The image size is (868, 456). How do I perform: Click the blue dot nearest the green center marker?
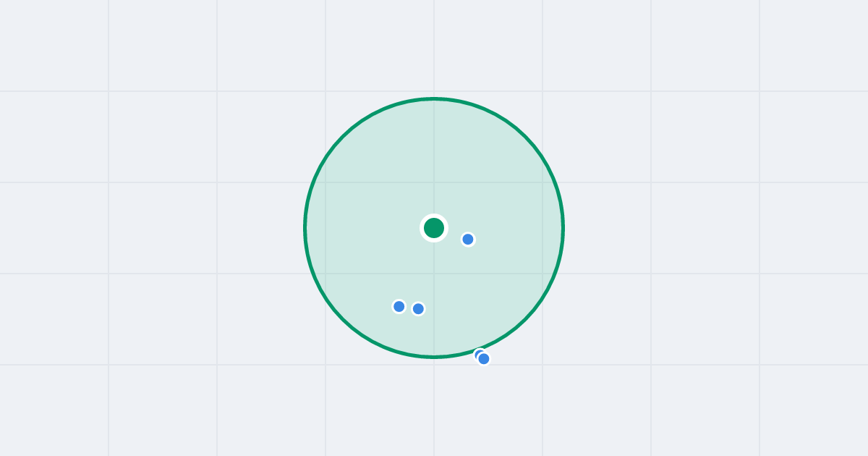click(x=468, y=240)
